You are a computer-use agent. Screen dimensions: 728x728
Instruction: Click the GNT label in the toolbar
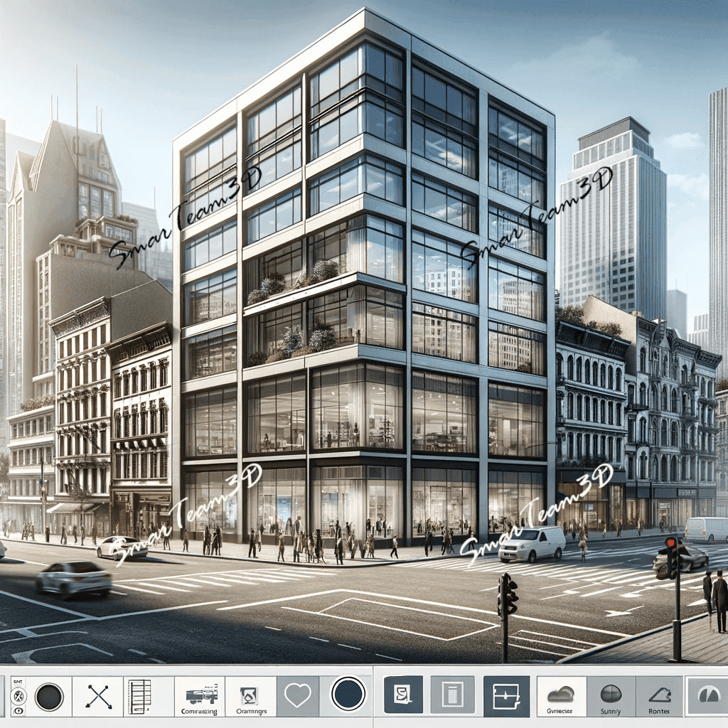pos(17,681)
